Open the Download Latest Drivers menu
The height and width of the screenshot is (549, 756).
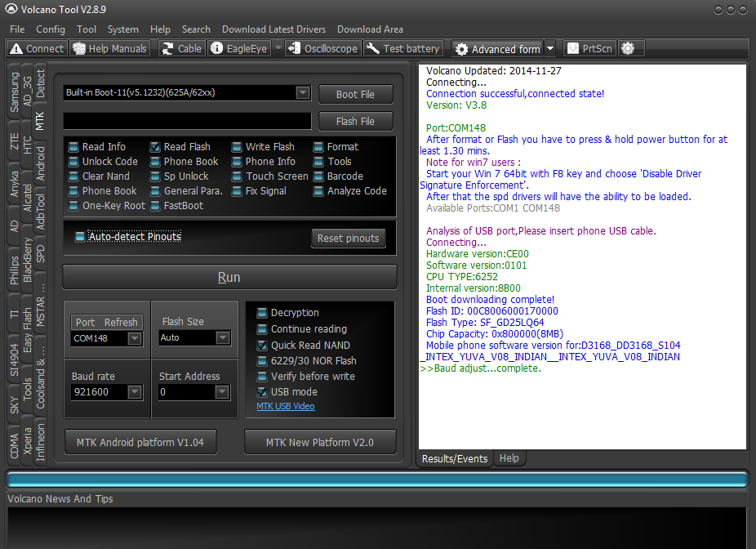pos(273,29)
